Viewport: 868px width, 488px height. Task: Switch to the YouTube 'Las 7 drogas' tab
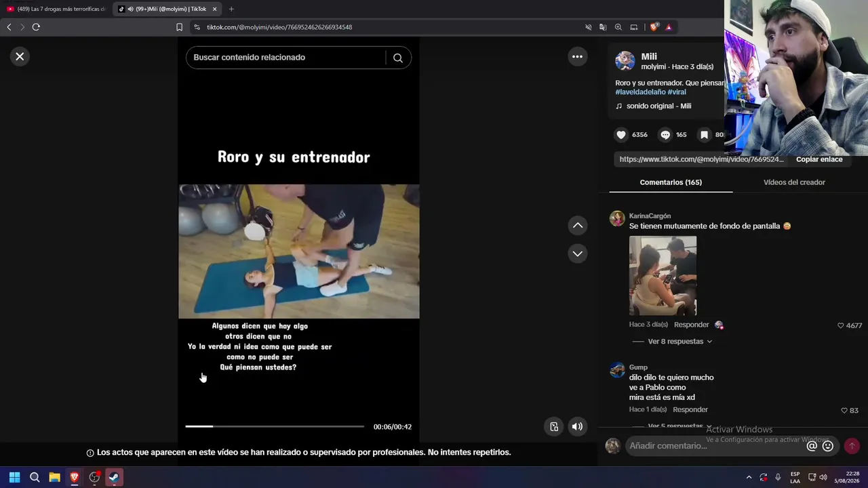pyautogui.click(x=56, y=9)
